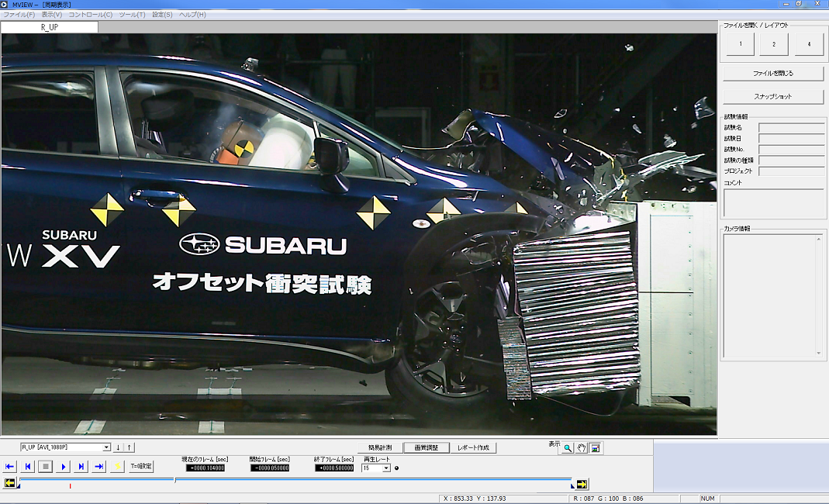Choose layout button 4
829x504 pixels.
[809, 44]
